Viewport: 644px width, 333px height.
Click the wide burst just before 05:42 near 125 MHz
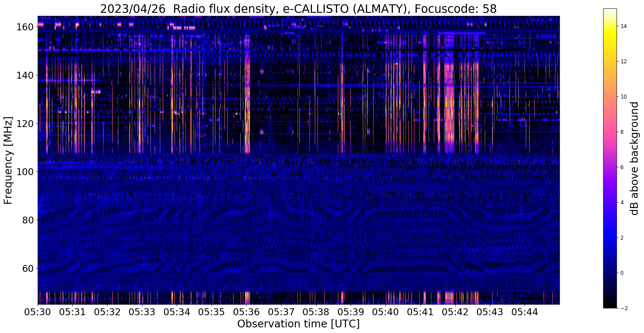click(449, 111)
